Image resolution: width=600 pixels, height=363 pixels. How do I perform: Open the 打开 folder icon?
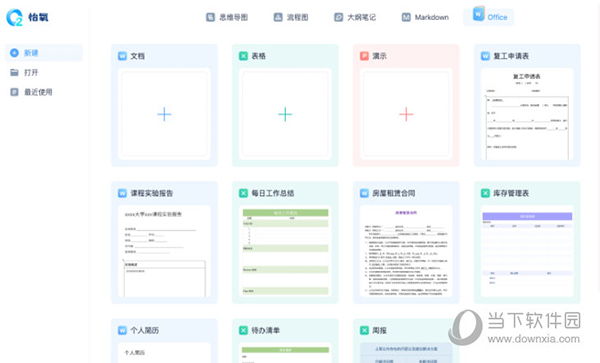(x=14, y=72)
